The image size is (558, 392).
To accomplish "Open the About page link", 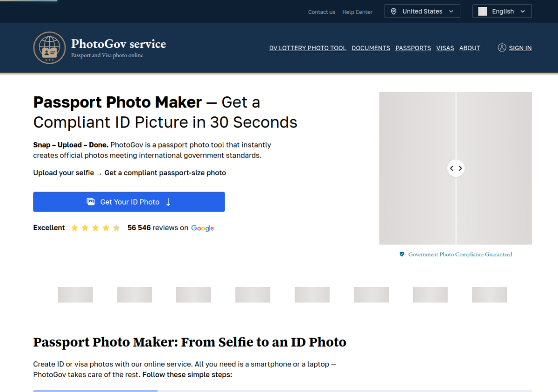I will tap(470, 48).
